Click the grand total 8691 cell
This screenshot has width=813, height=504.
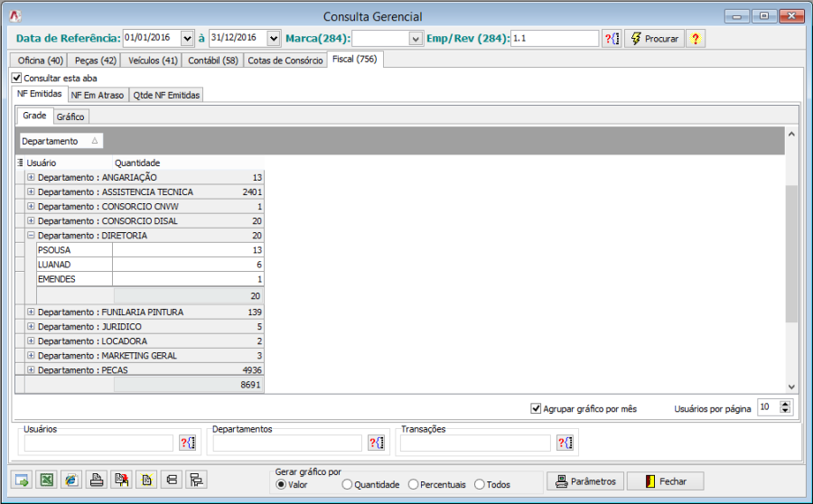tap(189, 385)
